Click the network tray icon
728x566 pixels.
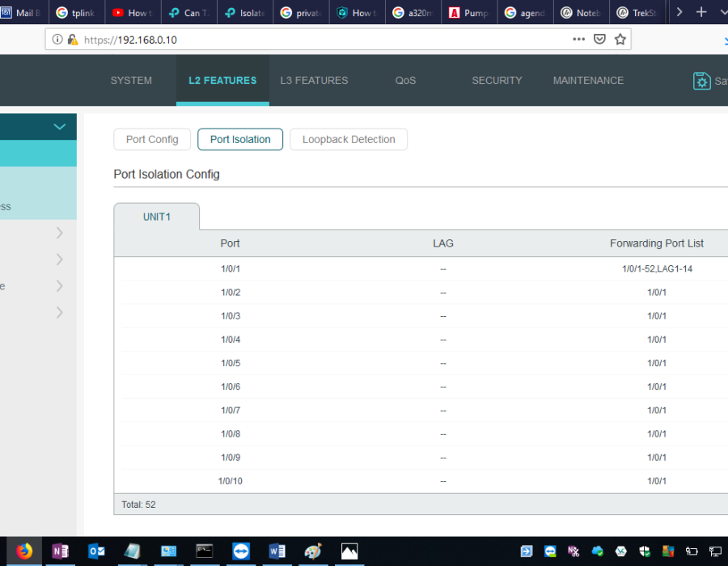coord(715,551)
